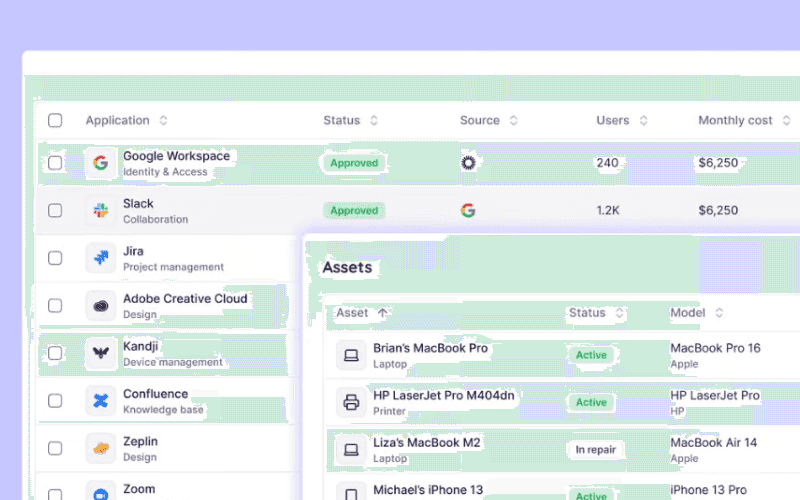Click 240 users value
800x500 pixels.
coord(607,163)
